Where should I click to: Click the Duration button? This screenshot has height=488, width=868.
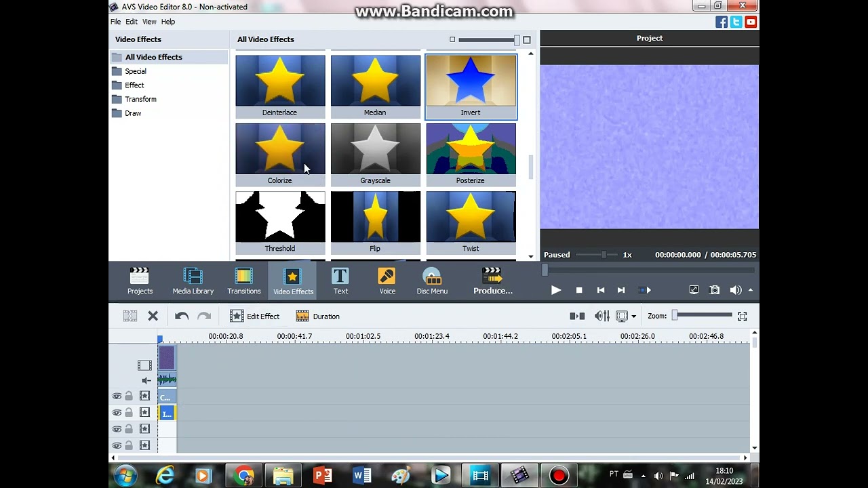317,316
